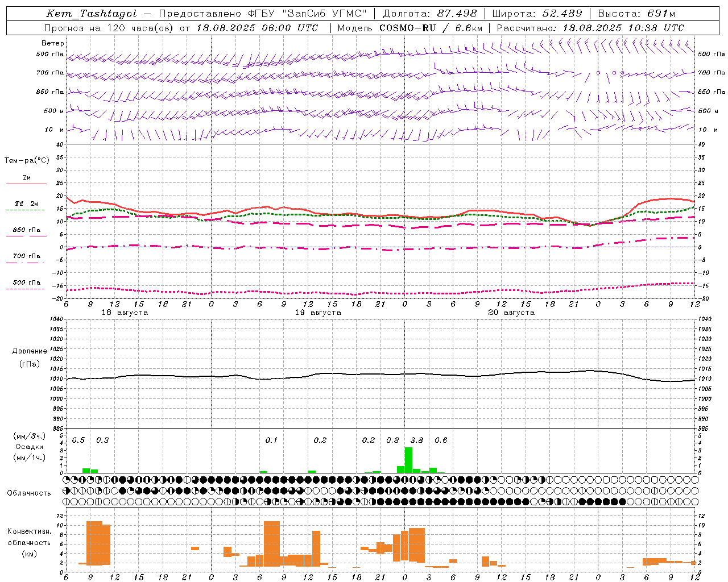The height and width of the screenshot is (582, 728).
Task: Click the Осадки panel label
Action: click(x=29, y=447)
